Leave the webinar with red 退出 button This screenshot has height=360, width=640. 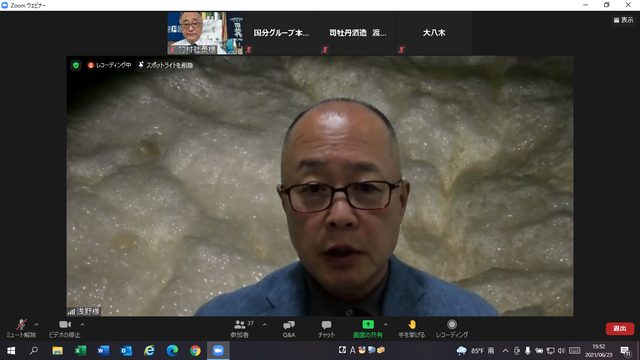pyautogui.click(x=620, y=329)
